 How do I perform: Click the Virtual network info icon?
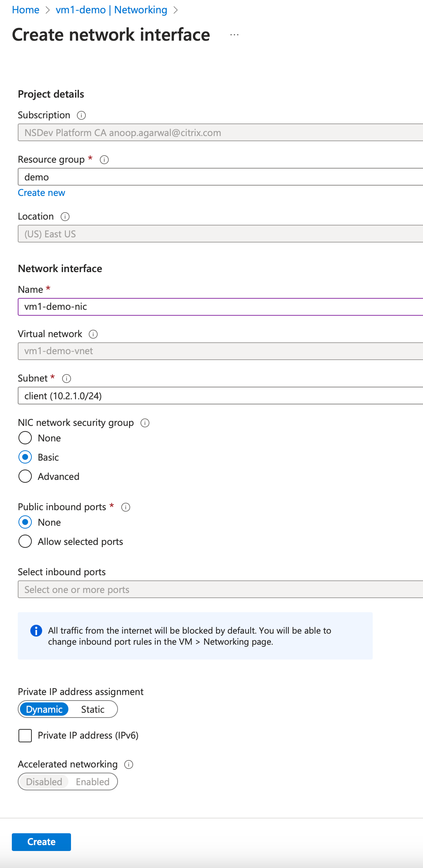tap(93, 334)
